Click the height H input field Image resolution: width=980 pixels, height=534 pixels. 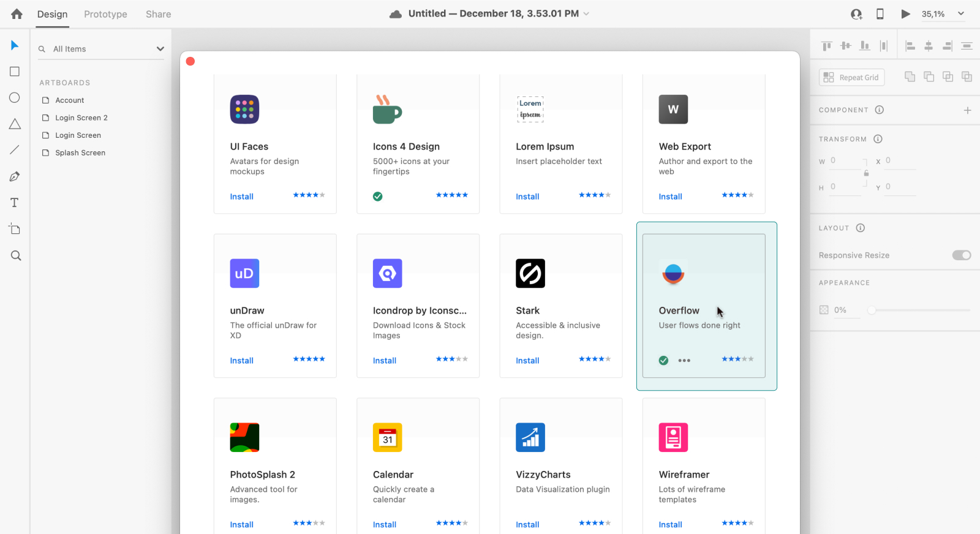(845, 187)
